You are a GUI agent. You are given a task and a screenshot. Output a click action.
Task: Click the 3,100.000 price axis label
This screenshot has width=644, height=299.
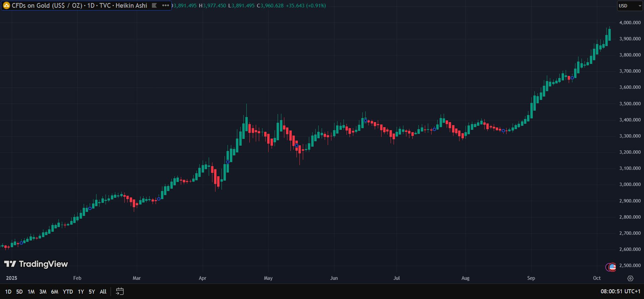[630, 168]
